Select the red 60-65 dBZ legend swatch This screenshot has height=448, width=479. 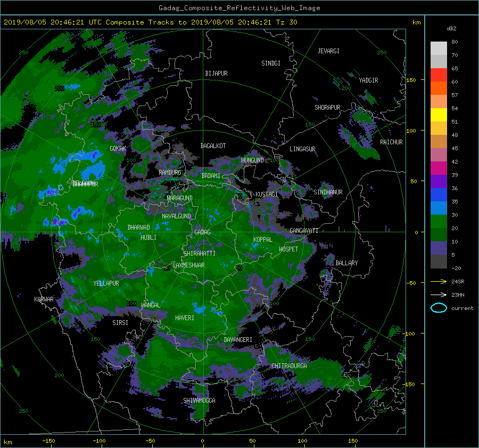point(439,75)
